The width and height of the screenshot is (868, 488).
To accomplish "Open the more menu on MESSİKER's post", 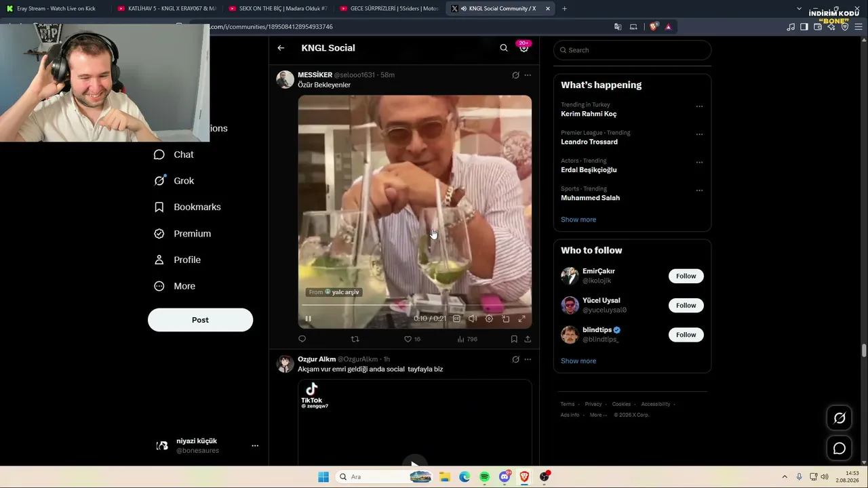I will (x=528, y=75).
